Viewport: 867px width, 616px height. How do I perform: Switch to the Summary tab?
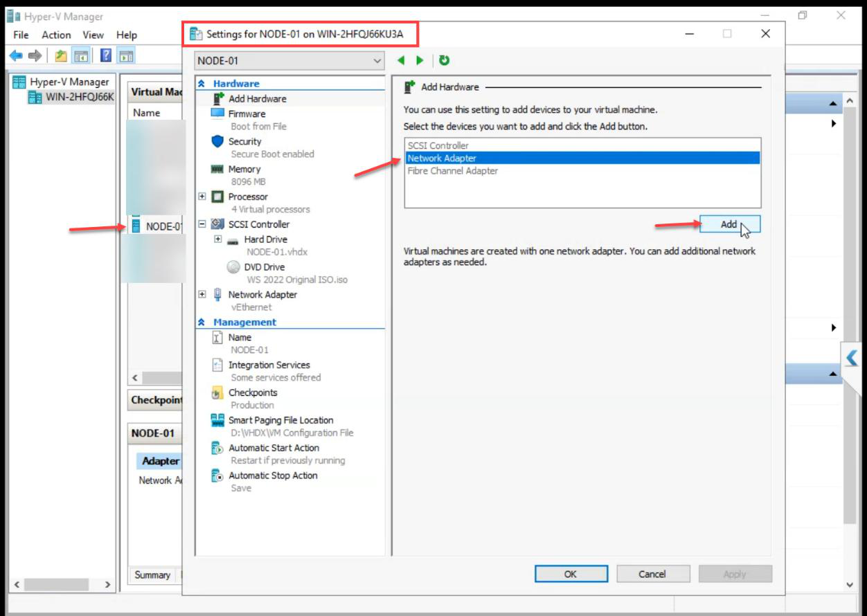click(152, 574)
